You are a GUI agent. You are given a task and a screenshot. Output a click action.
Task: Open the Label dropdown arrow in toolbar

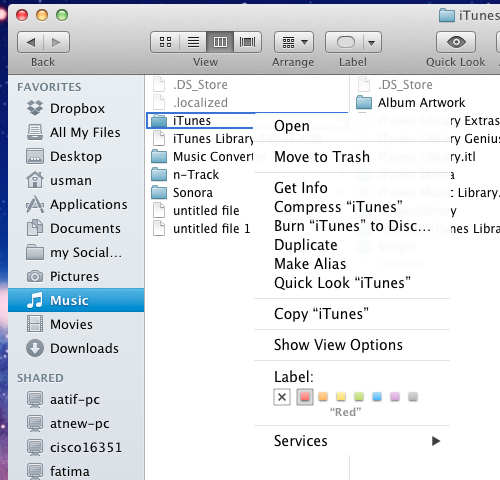(372, 42)
